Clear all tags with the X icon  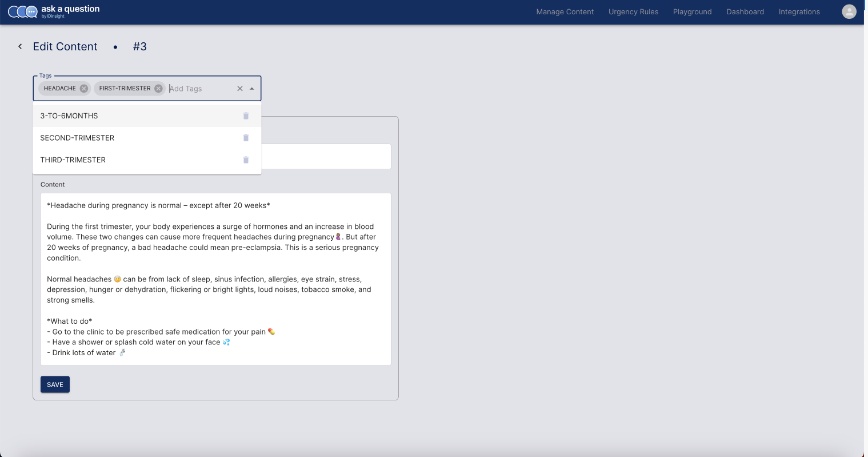coord(240,89)
